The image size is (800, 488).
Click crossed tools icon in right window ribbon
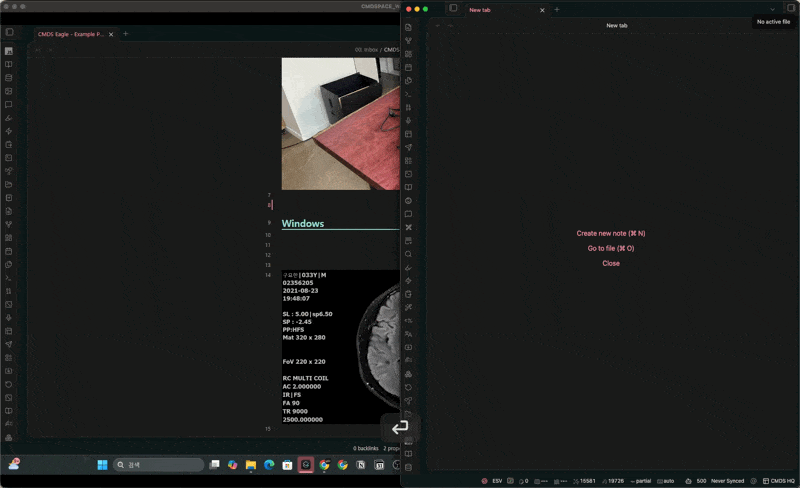(408, 228)
